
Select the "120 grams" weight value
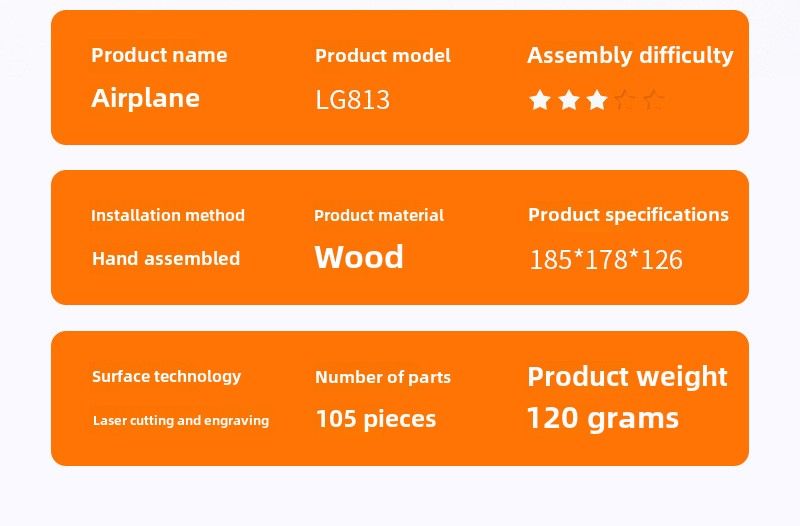(602, 418)
